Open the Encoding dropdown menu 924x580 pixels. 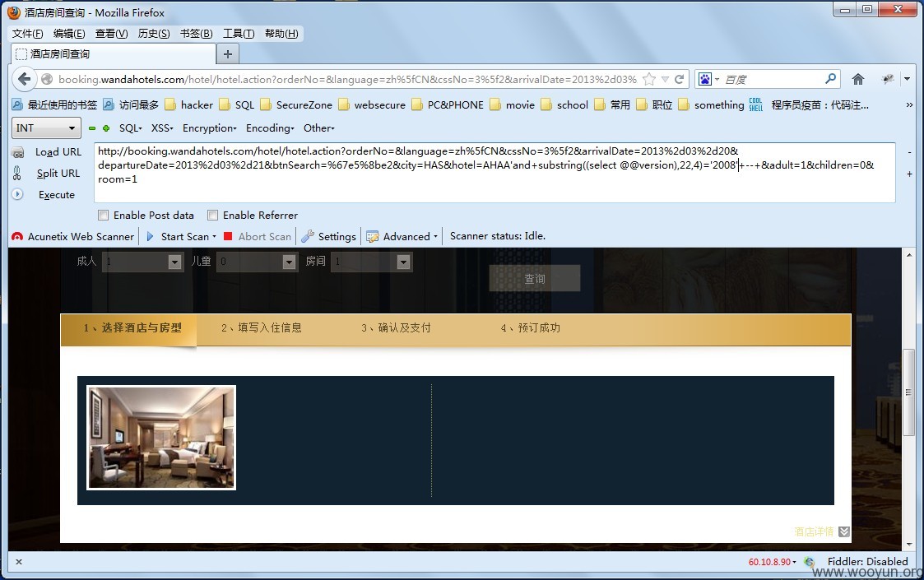[270, 128]
